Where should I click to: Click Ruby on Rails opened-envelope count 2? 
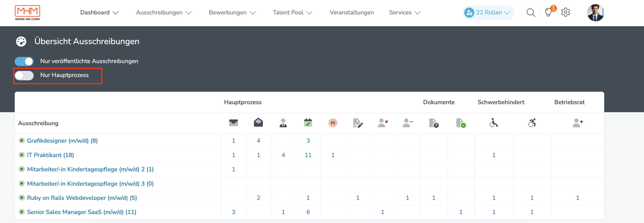[258, 198]
